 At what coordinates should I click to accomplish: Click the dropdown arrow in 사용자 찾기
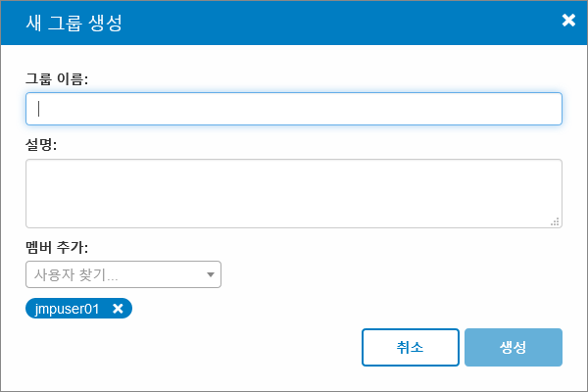point(210,274)
